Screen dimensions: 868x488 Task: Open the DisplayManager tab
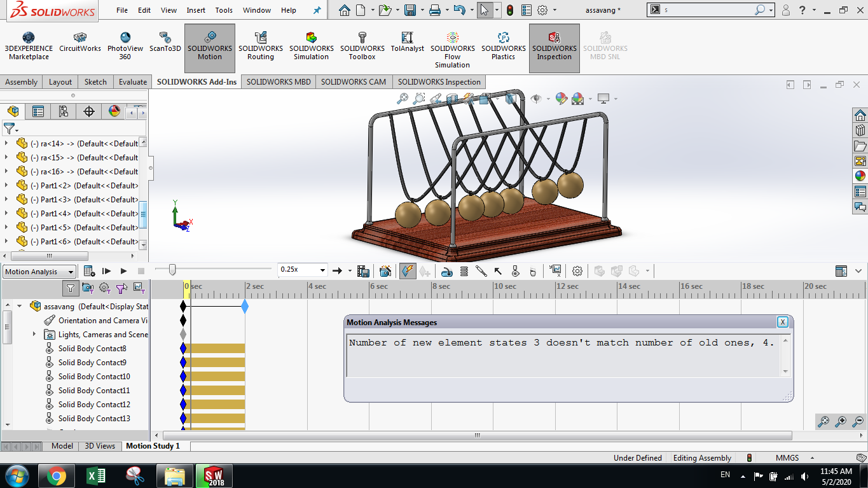[114, 111]
